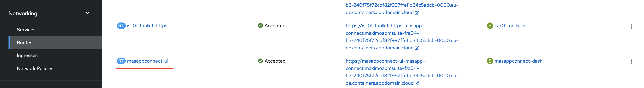Image resolution: width=644 pixels, height=88 pixels.
Task: Open the is-01-toolkit-is service link
Action: click(x=510, y=26)
